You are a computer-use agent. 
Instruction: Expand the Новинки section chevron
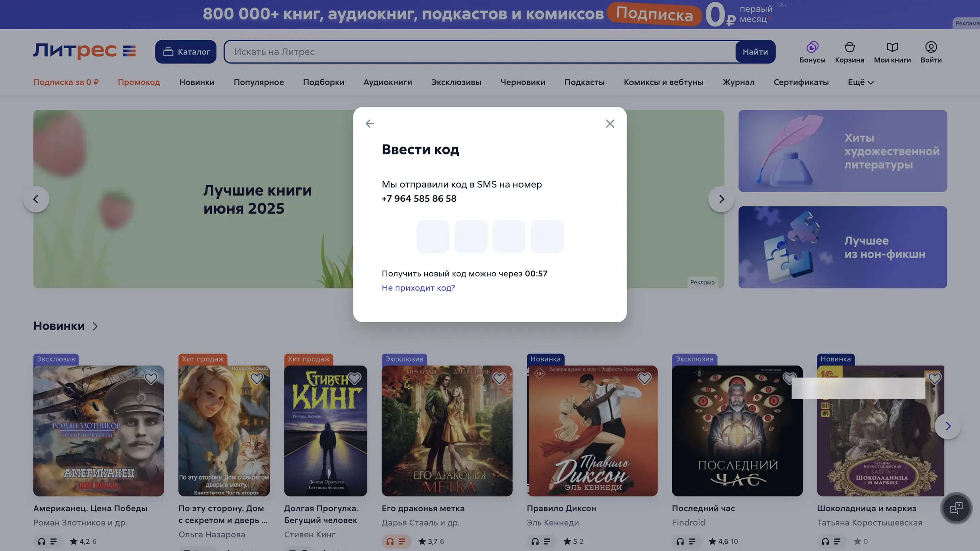[95, 326]
